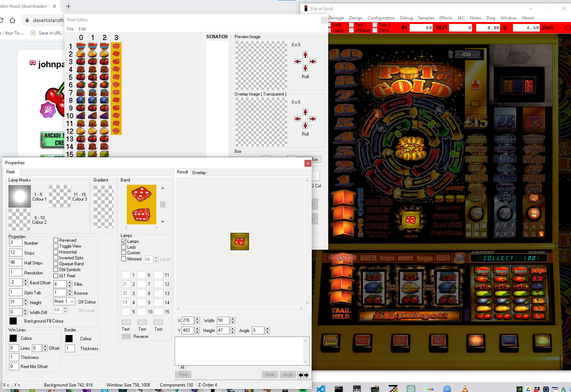571x392 pixels.
Task: Click the Dropbox tray icon
Action: (537, 389)
